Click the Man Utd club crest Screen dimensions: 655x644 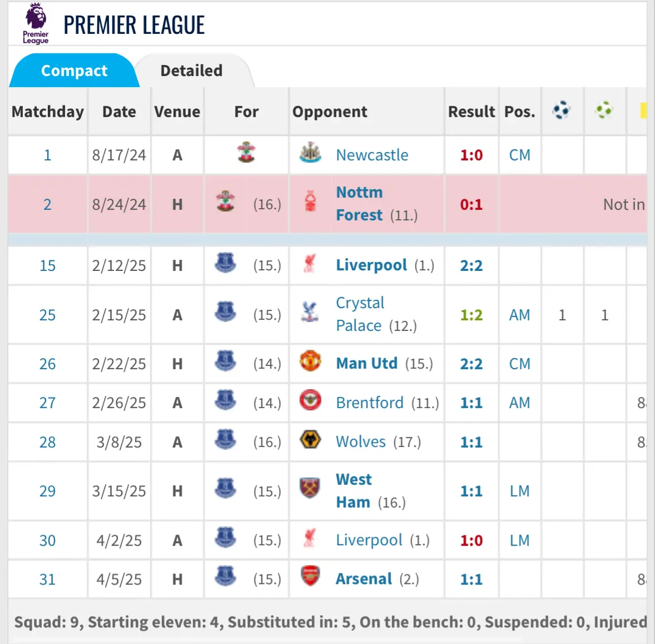coord(310,361)
